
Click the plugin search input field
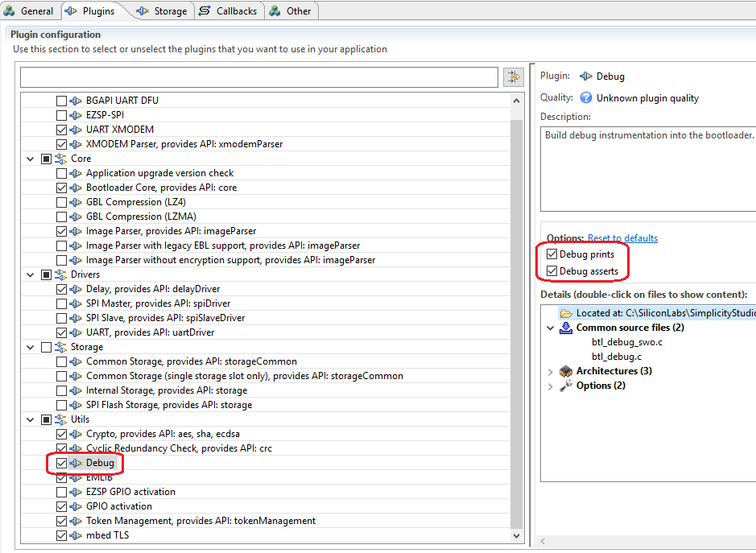tap(258, 77)
